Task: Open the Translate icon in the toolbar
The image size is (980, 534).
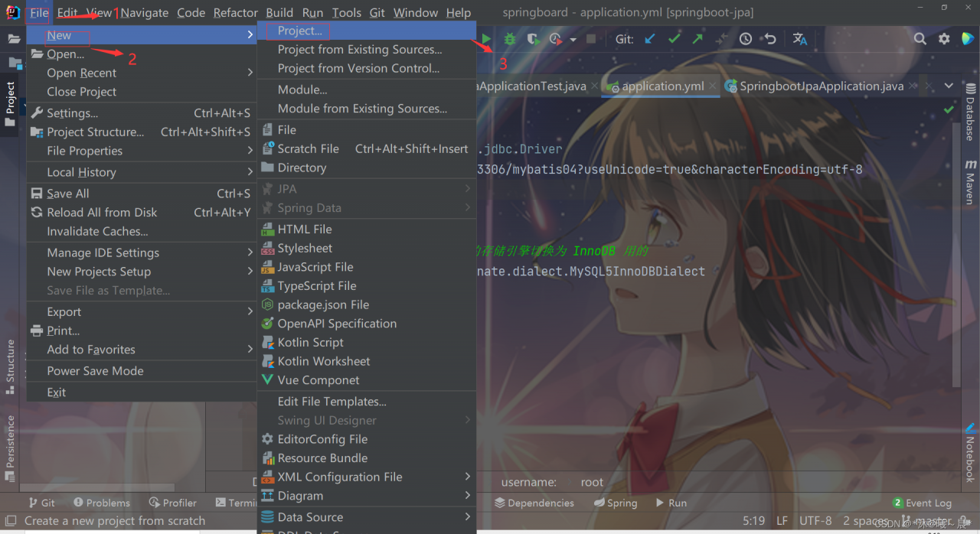Action: [800, 39]
